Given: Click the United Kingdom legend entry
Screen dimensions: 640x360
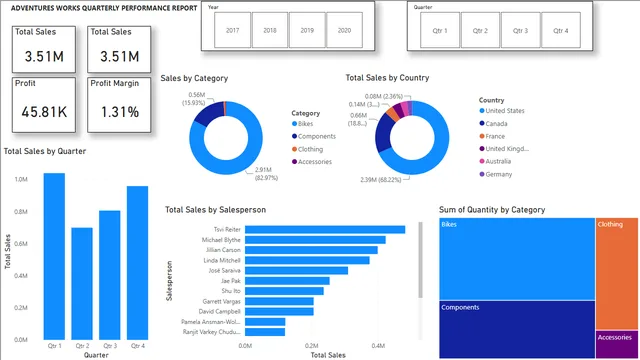Looking at the screenshot, I should (504, 149).
